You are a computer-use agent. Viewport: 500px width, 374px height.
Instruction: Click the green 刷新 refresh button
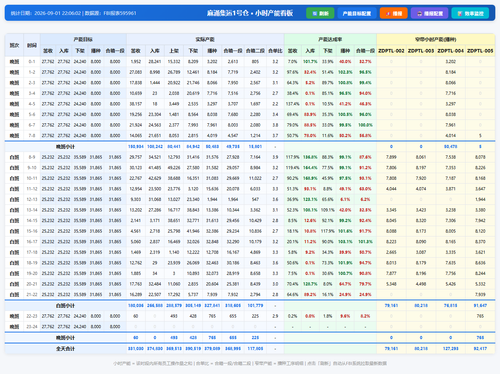[x=320, y=13]
